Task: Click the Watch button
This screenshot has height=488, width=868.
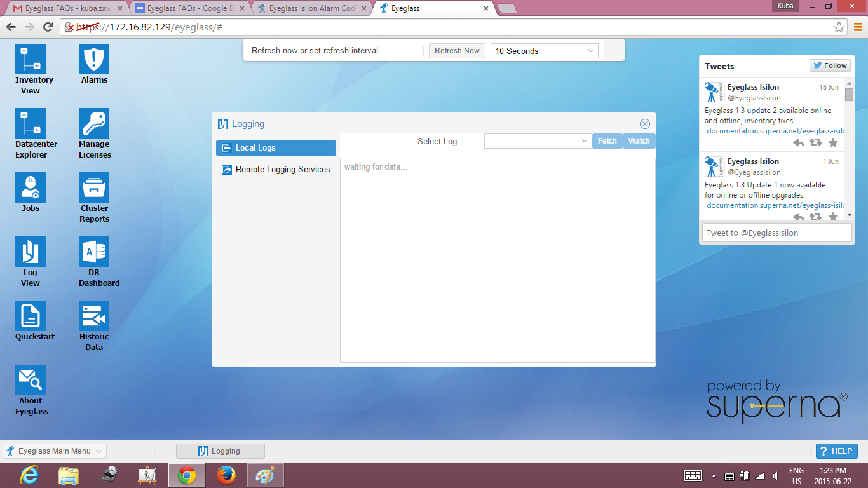Action: pos(639,141)
